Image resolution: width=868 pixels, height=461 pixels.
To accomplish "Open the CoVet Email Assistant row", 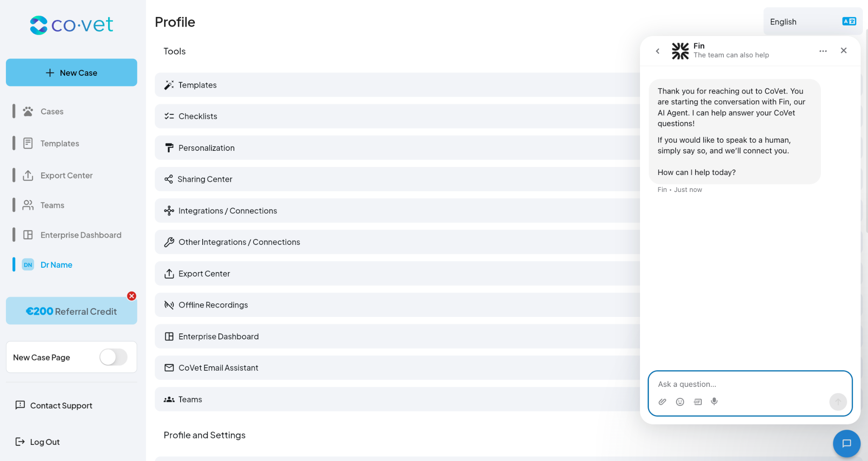I will [398, 368].
